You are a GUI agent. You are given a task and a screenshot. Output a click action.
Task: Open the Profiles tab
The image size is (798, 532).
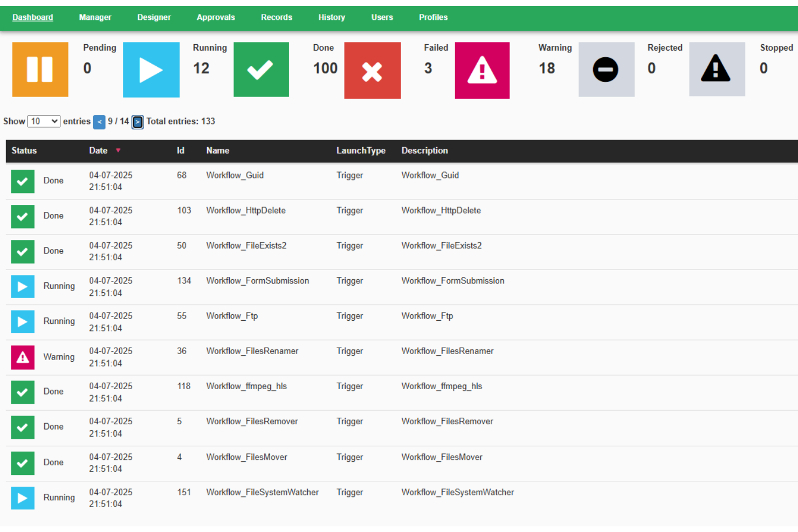(x=434, y=17)
